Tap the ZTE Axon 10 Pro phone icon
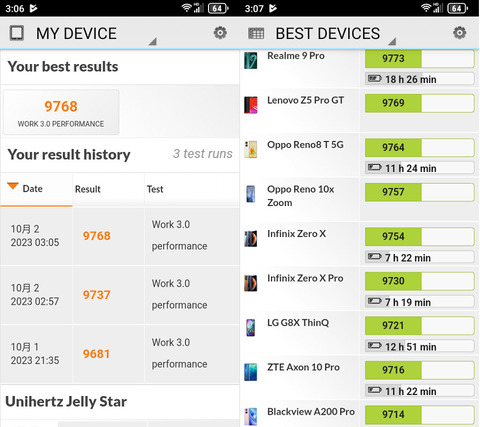 (x=250, y=372)
